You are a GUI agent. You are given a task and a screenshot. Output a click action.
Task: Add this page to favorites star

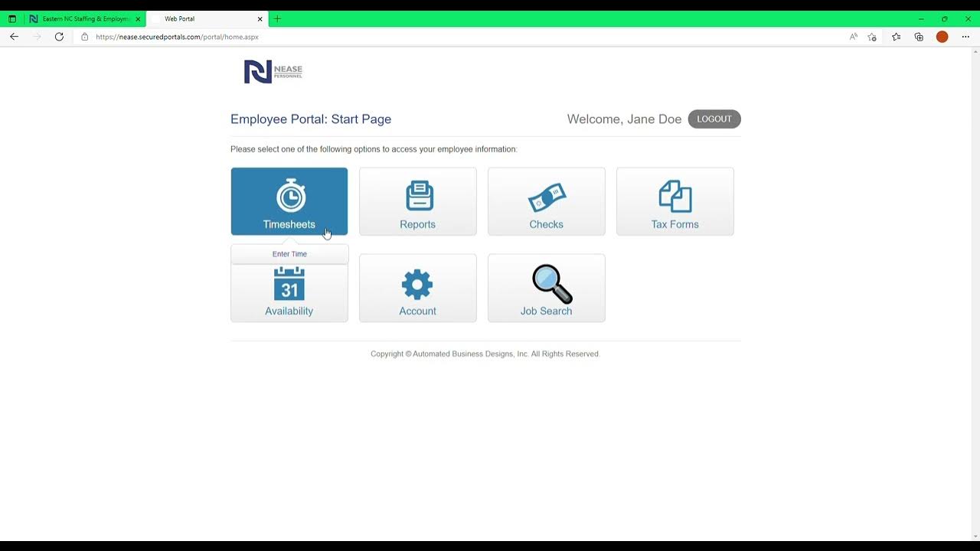tap(872, 37)
